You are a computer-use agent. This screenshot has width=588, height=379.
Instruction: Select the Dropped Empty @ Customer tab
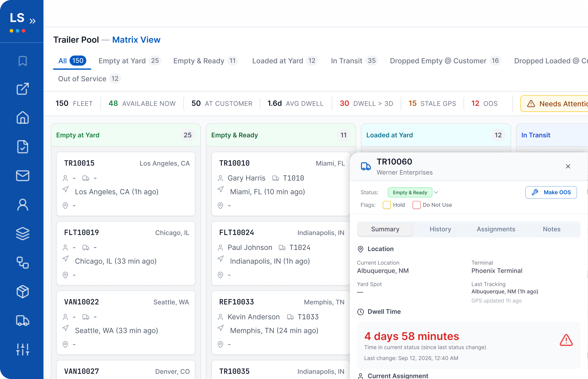coord(445,61)
